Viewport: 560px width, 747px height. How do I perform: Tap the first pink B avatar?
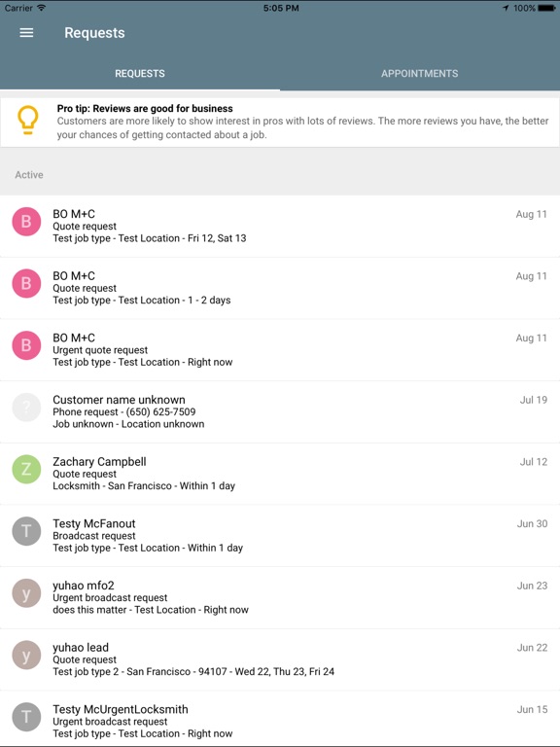coord(26,222)
